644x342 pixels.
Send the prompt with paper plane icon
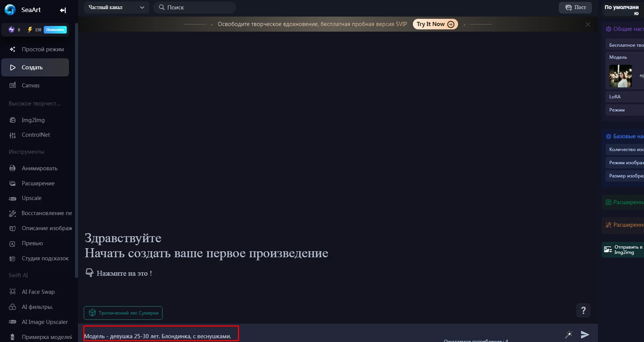click(585, 334)
